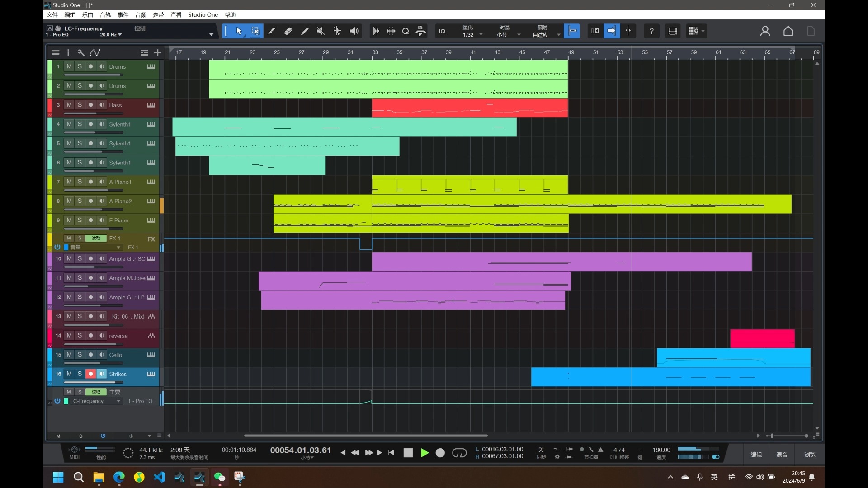The width and height of the screenshot is (868, 488).
Task: Select the red Bass clip
Action: pos(470,108)
